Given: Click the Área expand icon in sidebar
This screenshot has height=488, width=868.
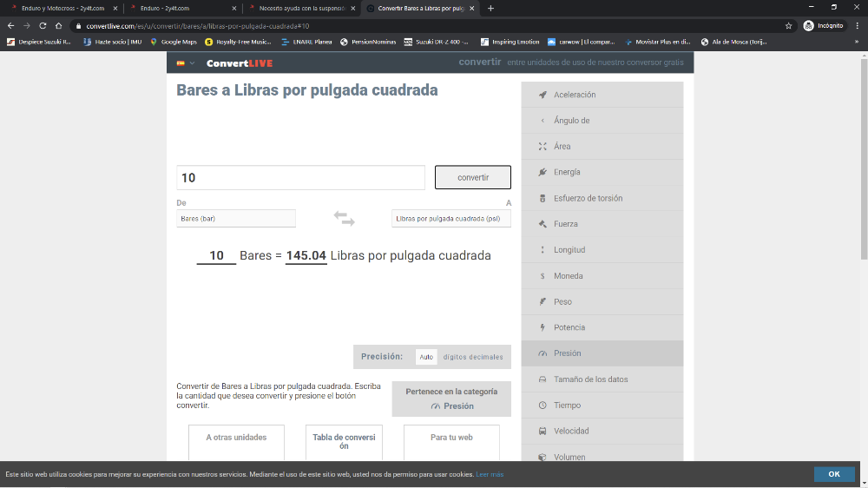Looking at the screenshot, I should (x=542, y=147).
